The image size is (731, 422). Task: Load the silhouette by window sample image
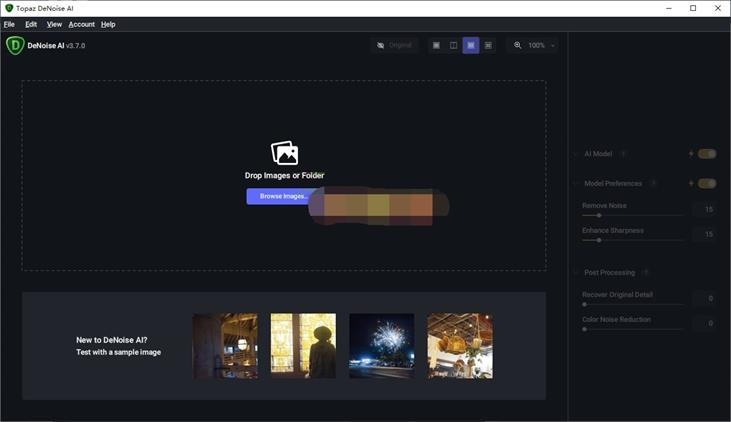(x=303, y=346)
